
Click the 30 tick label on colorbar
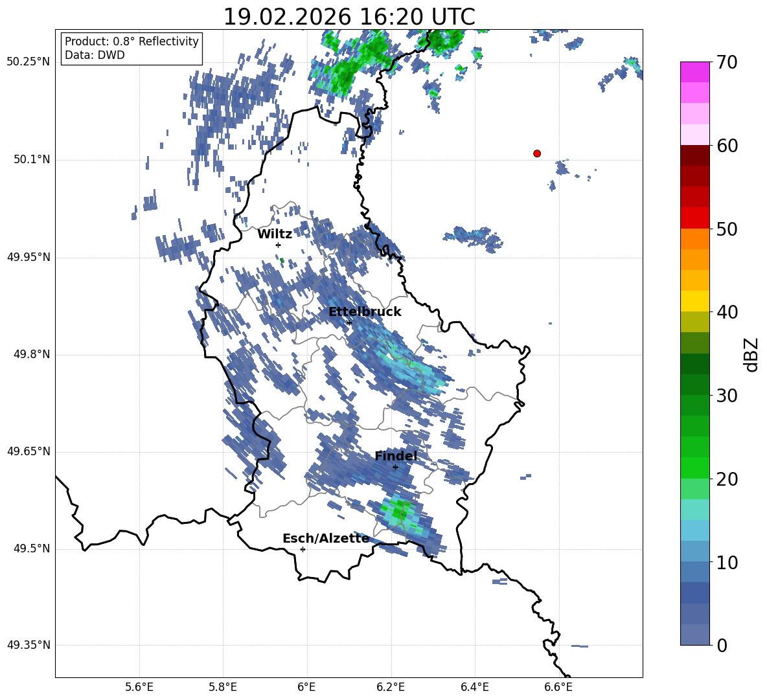click(x=727, y=396)
